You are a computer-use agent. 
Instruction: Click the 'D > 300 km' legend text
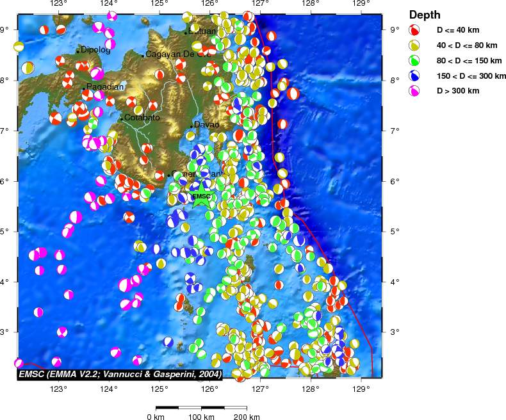coord(457,91)
